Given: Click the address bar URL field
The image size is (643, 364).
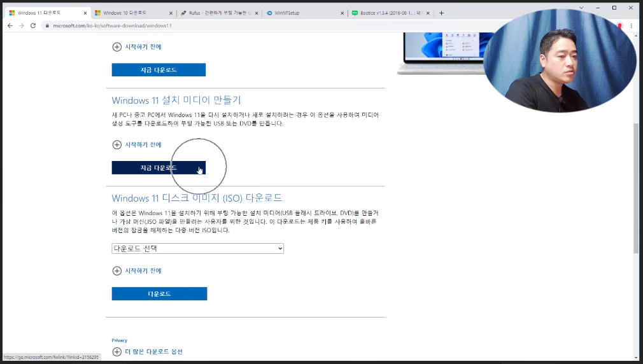Looking at the screenshot, I should click(262, 25).
